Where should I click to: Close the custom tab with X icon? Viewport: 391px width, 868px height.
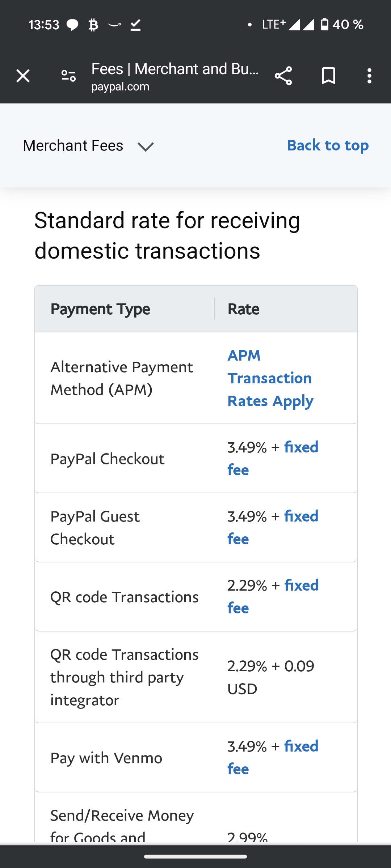click(x=23, y=76)
